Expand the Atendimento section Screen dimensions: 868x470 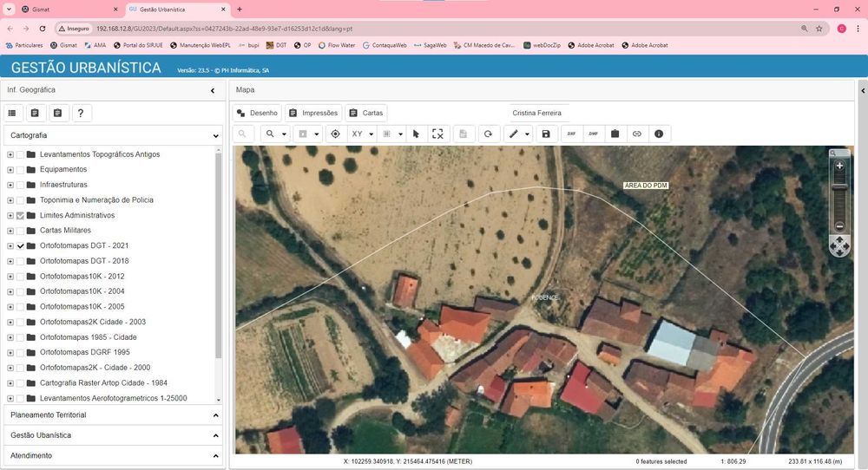click(x=113, y=455)
